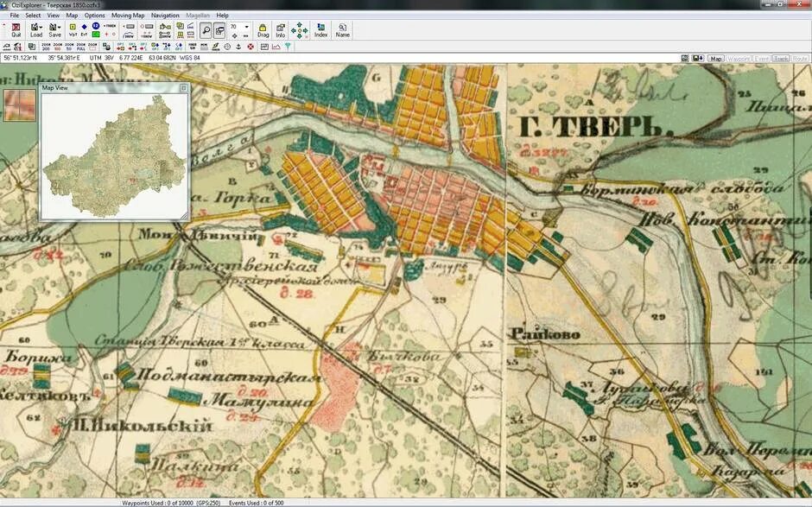Viewport: 812px width, 507px height.
Task: Select the Track mode button
Action: pos(781,59)
